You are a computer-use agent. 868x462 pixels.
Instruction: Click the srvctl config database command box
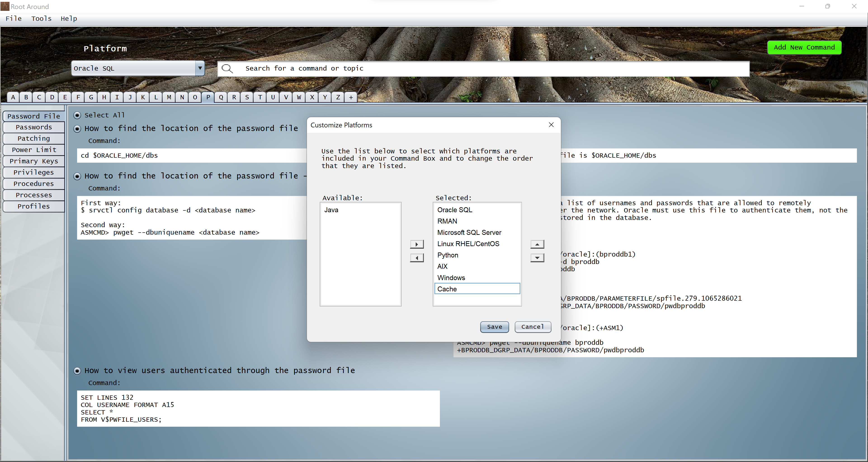point(192,218)
